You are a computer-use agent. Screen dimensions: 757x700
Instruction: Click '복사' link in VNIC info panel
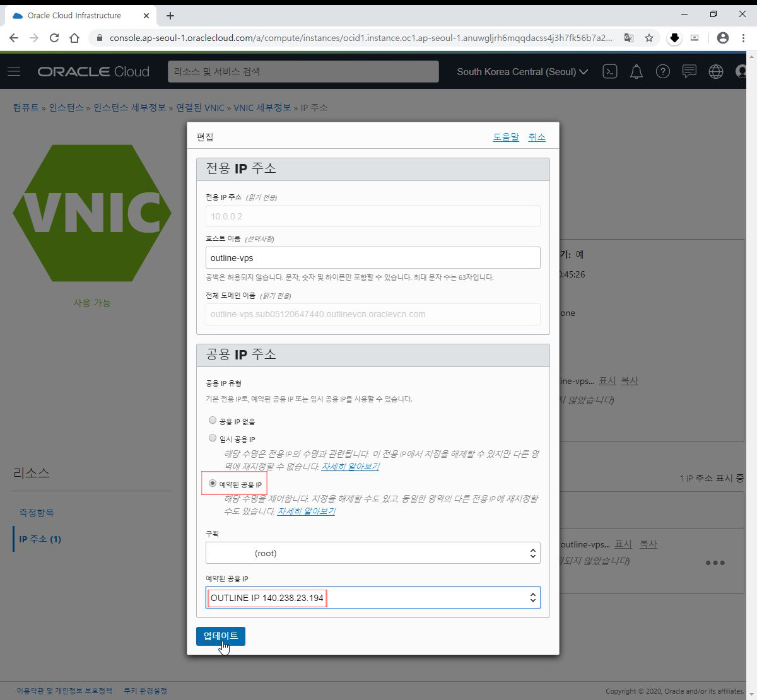pos(630,381)
